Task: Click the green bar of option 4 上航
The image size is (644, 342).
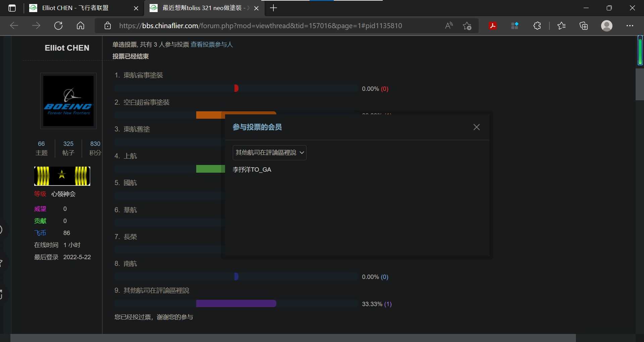Action: pyautogui.click(x=210, y=169)
